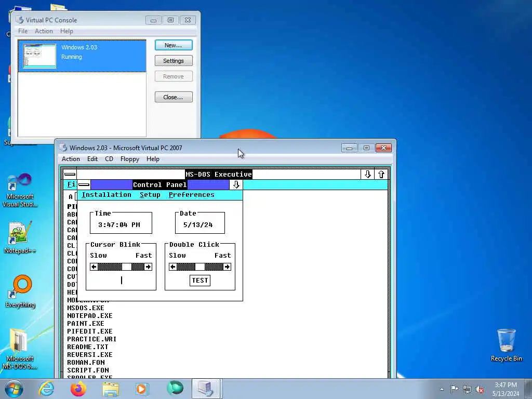Click the Microsoft Visual Studio desktop icon
The height and width of the screenshot is (399, 532).
tap(20, 190)
